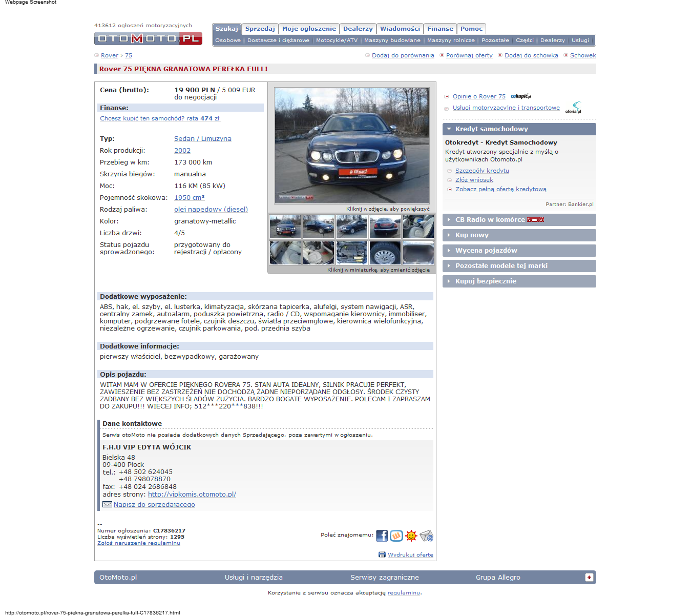This screenshot has width=691, height=616.
Task: Open the vipkomis.otomoto.pl website link
Action: [x=192, y=494]
